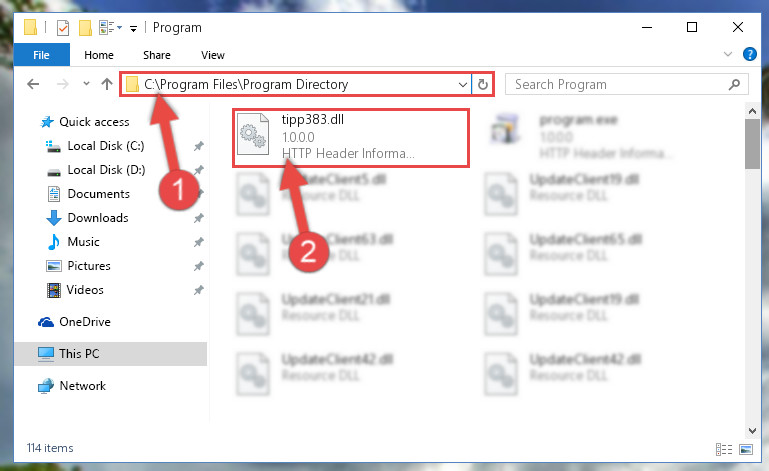Open Downloads in navigation pane
The width and height of the screenshot is (769, 471).
(98, 218)
